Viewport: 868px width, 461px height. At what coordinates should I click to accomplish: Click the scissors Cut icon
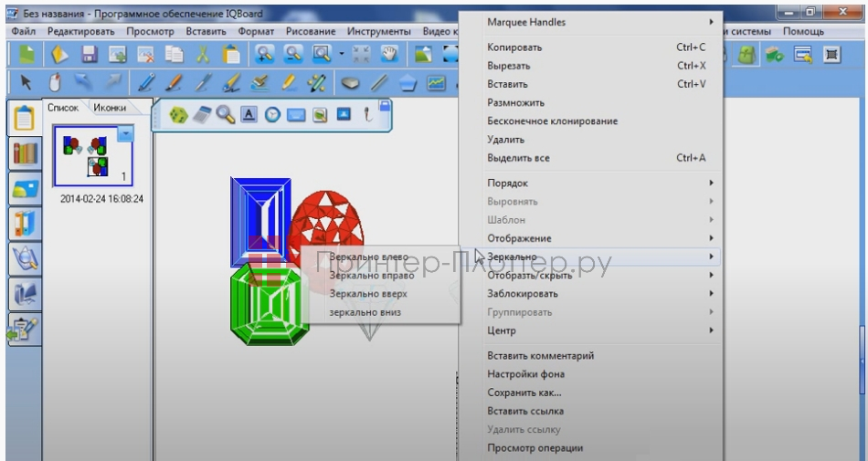[x=202, y=55]
